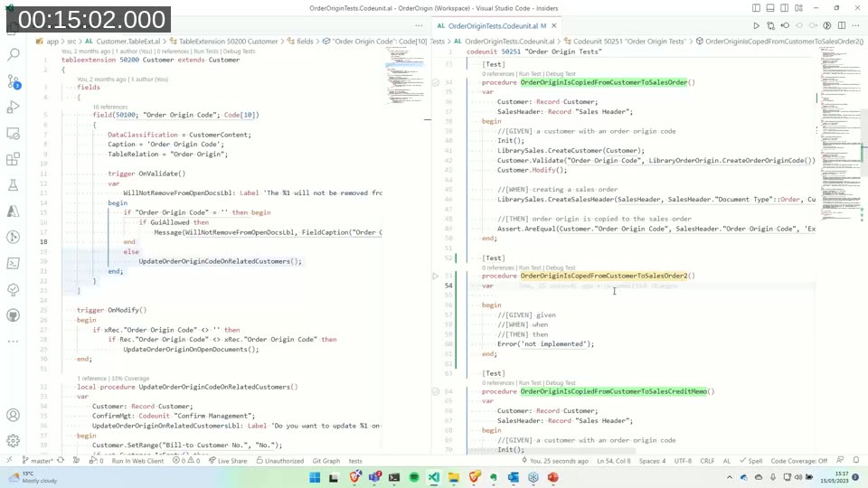Image resolution: width=868 pixels, height=488 pixels.
Task: Close the OrderOriginTests.Codeunit.al tab
Action: point(554,25)
